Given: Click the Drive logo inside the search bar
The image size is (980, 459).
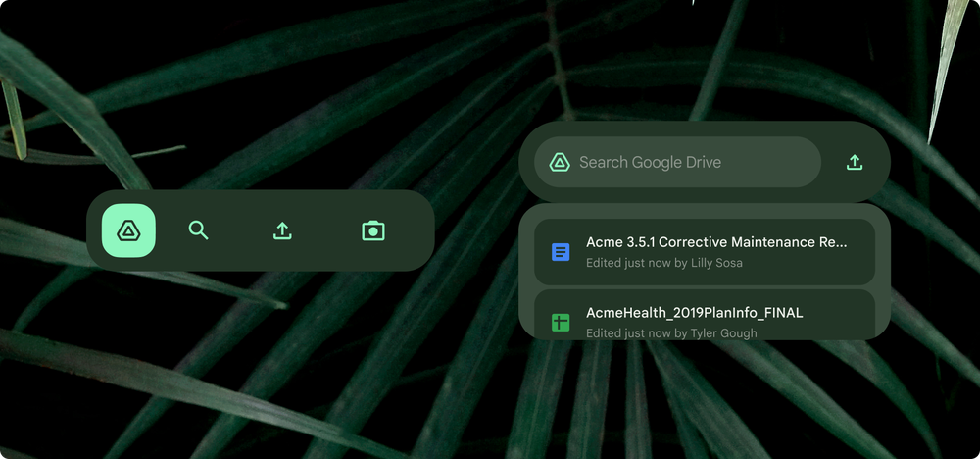Looking at the screenshot, I should [560, 163].
